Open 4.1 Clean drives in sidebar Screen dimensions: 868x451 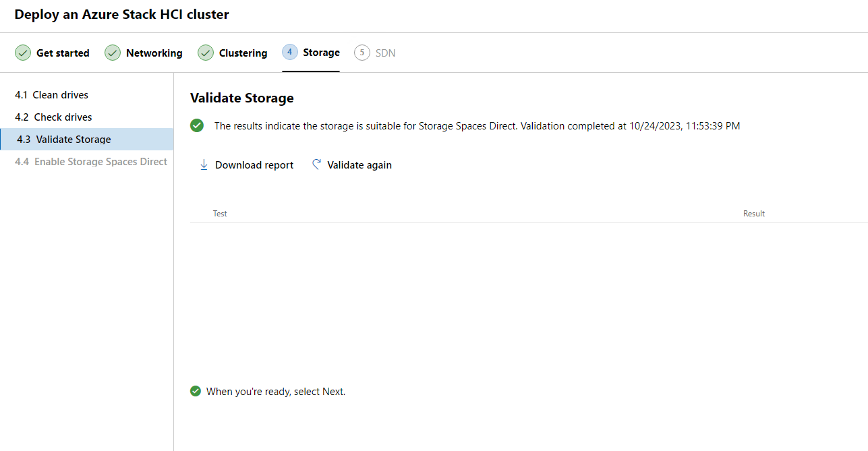click(51, 95)
